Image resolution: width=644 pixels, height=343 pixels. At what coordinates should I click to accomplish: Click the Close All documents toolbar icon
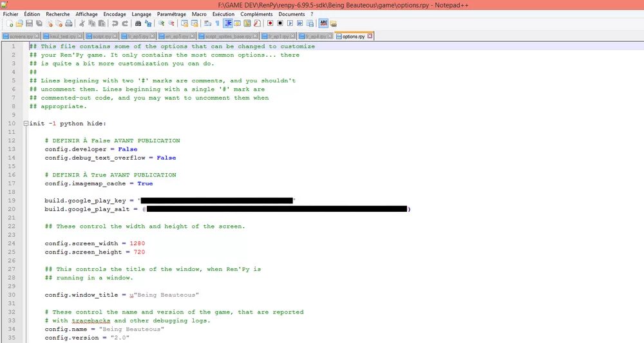tap(59, 23)
